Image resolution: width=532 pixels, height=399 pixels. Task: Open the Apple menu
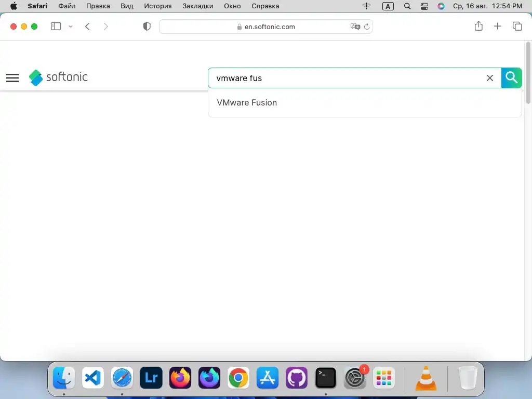tap(14, 6)
